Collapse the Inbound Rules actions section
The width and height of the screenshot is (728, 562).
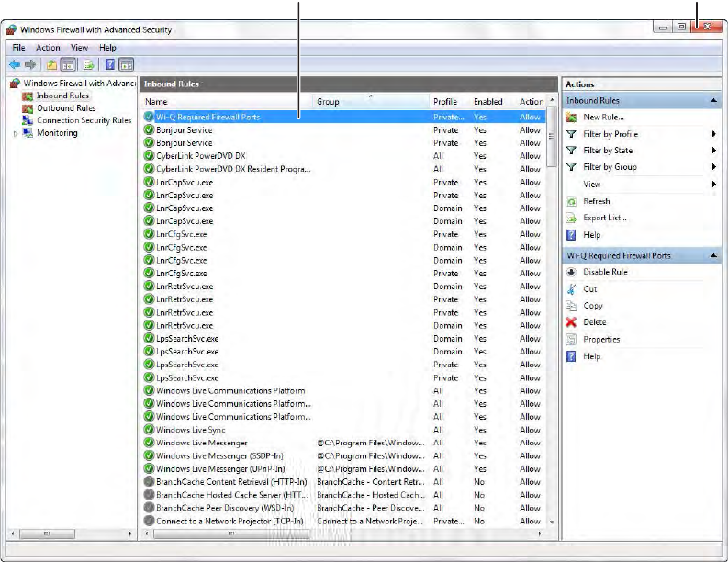click(x=713, y=101)
